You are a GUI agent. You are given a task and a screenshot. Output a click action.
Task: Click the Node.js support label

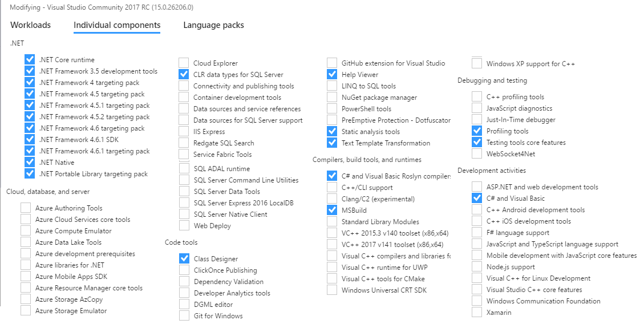511,267
